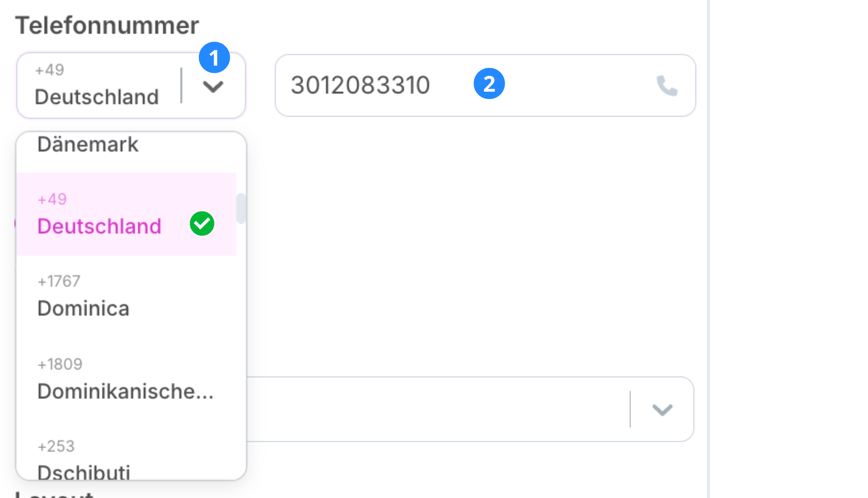Viewport: 868px width, 498px height.
Task: Choose Dänemark from the country list
Action: (x=88, y=144)
